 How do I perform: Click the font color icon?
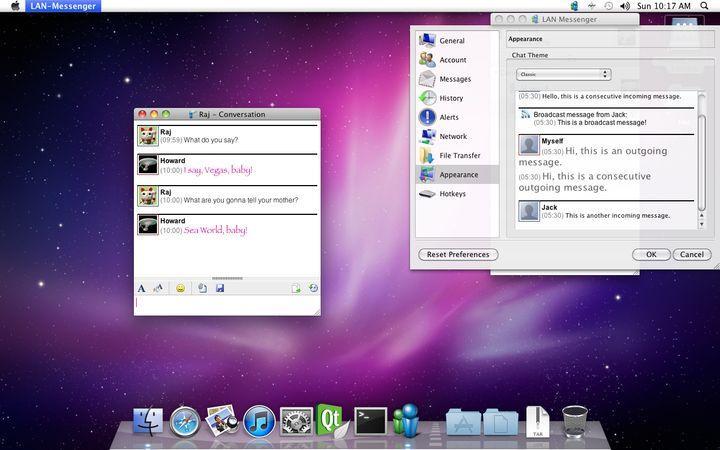(158, 288)
